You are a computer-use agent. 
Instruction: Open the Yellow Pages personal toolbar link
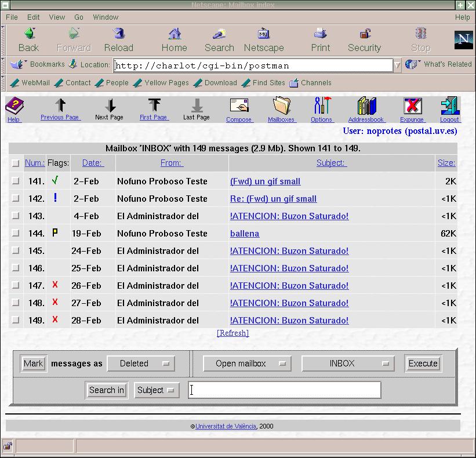coord(161,82)
